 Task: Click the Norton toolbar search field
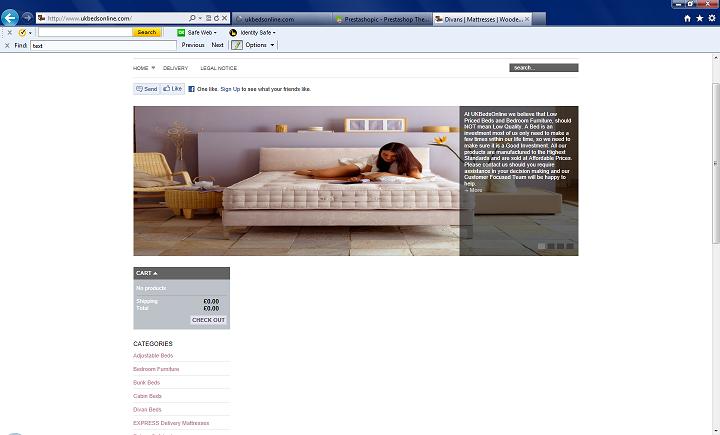point(85,32)
